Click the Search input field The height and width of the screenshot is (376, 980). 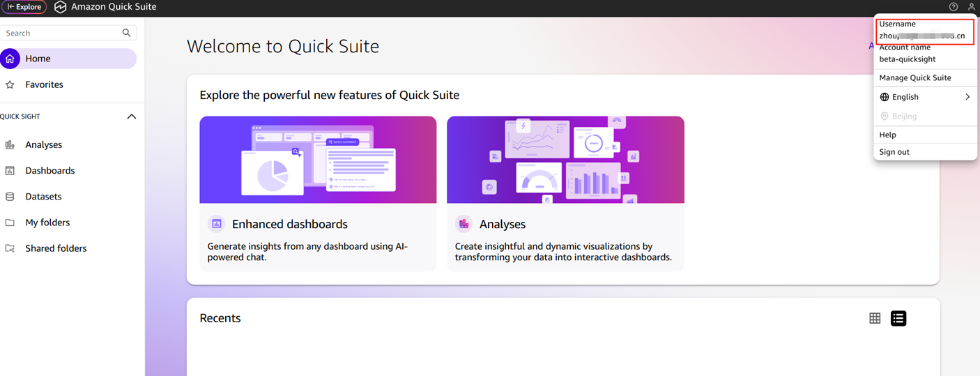click(x=61, y=33)
